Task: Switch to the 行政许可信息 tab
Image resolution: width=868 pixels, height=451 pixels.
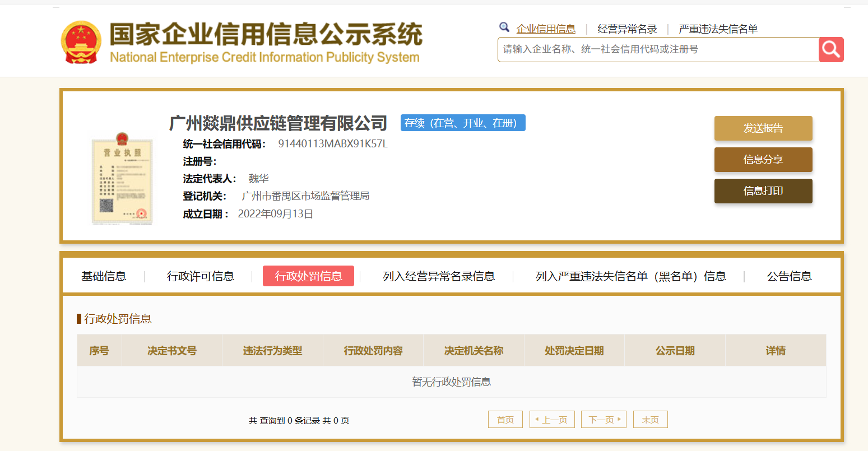Action: pyautogui.click(x=201, y=276)
